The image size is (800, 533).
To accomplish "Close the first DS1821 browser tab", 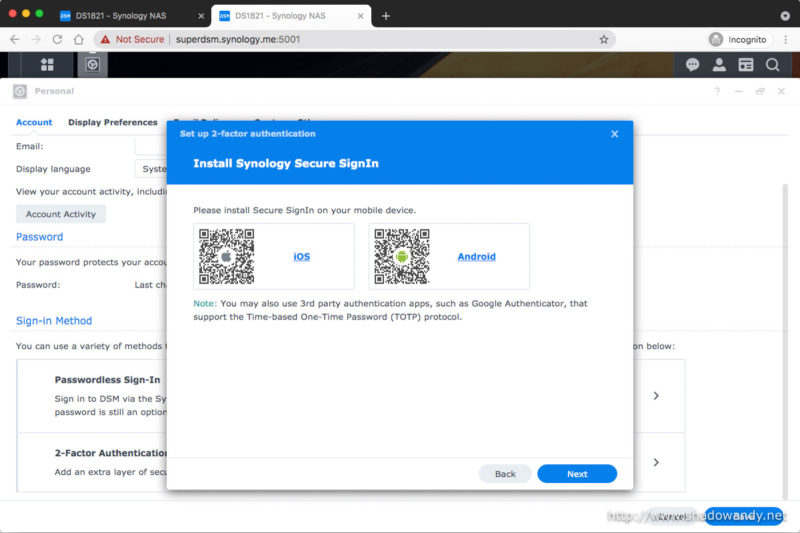I will click(201, 16).
